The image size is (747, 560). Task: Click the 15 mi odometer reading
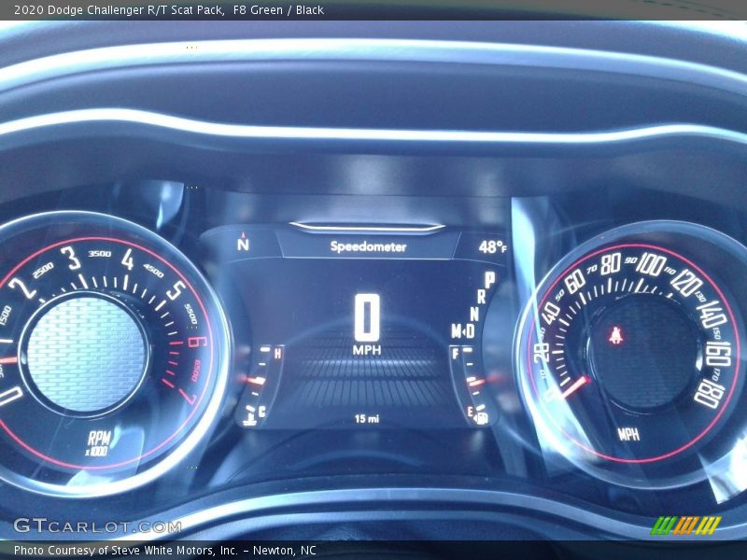click(367, 419)
